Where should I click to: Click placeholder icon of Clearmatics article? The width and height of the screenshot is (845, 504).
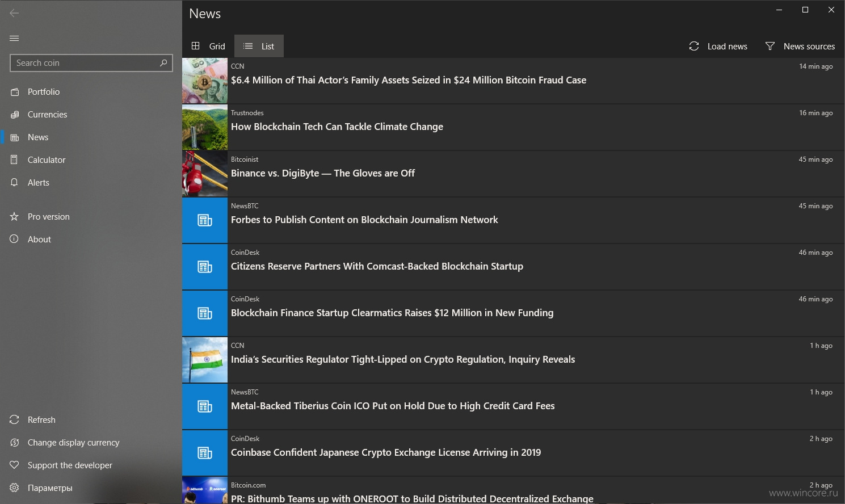coord(205,313)
